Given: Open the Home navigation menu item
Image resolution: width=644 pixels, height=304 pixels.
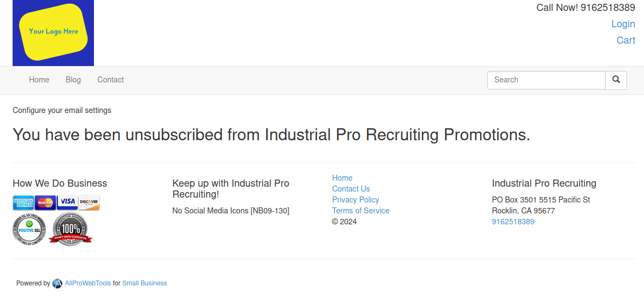Looking at the screenshot, I should click(39, 80).
